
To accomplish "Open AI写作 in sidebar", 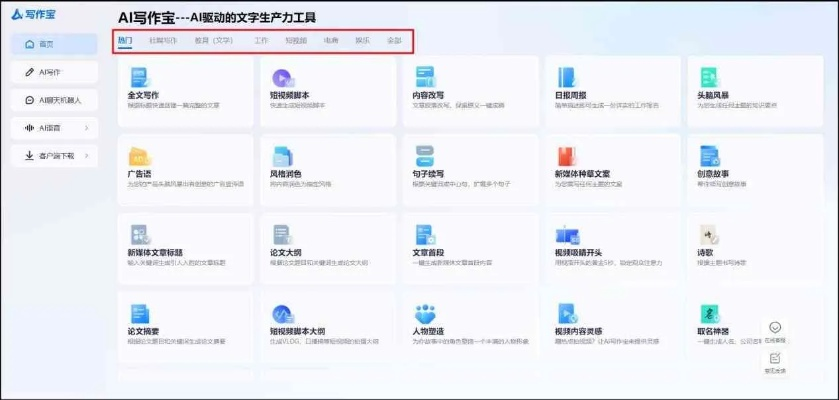I will point(54,72).
